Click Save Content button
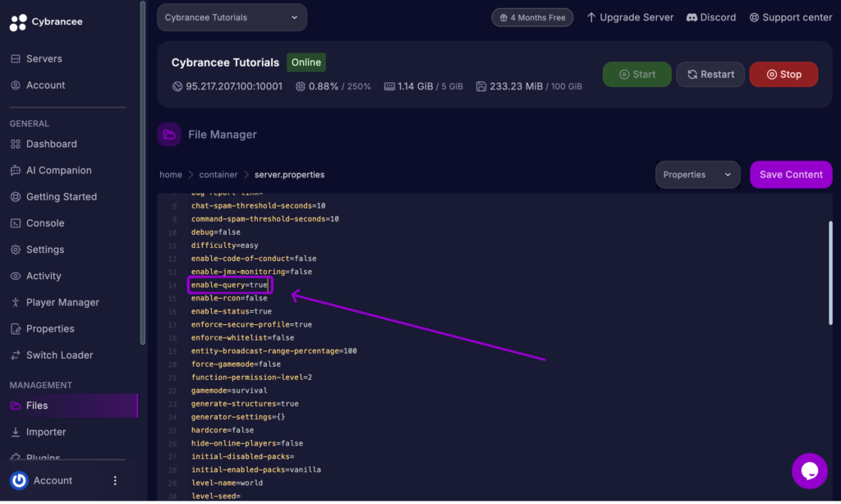This screenshot has width=841, height=504. coord(791,175)
